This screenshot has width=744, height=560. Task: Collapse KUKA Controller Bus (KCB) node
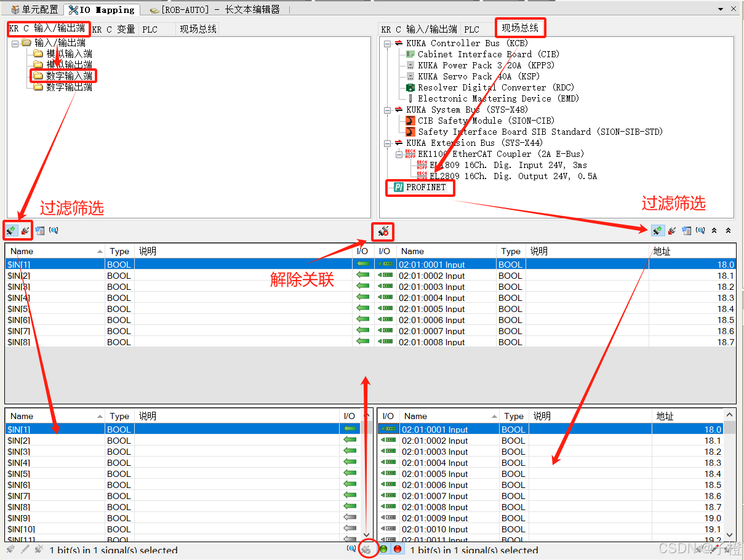pos(387,43)
